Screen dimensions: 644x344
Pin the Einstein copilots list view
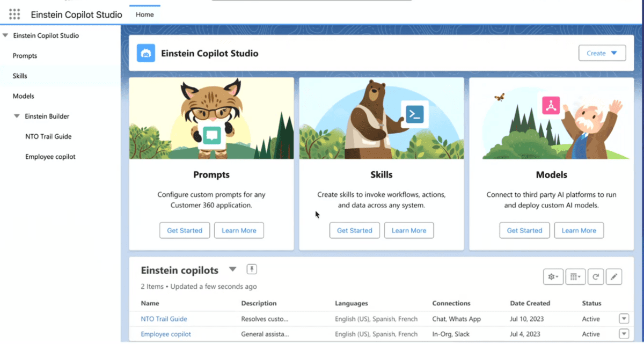pos(252,269)
